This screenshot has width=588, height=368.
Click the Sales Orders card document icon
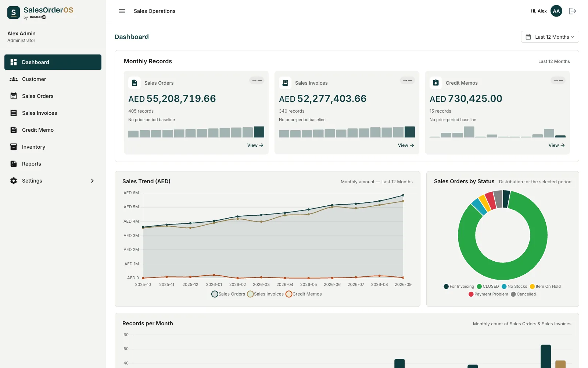[135, 83]
